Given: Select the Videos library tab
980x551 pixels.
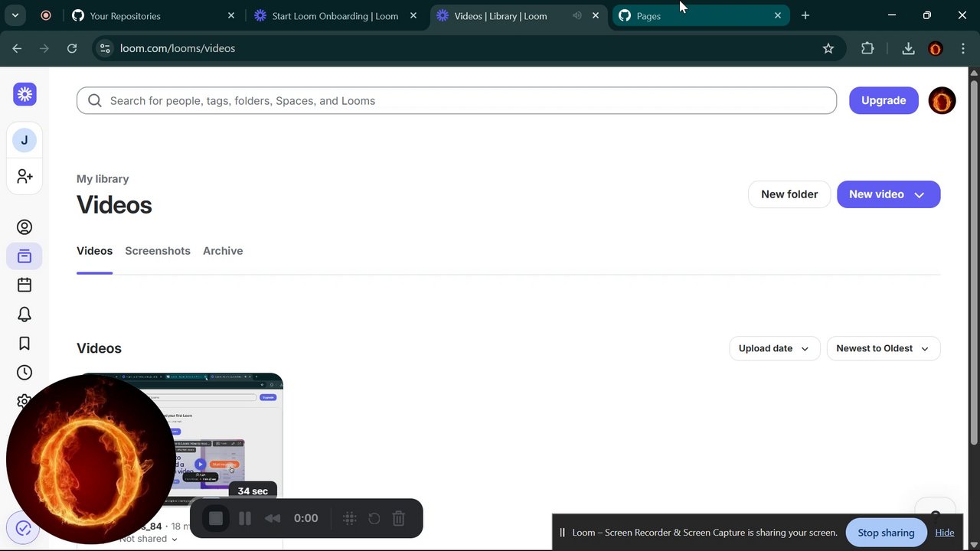Looking at the screenshot, I should tap(94, 251).
